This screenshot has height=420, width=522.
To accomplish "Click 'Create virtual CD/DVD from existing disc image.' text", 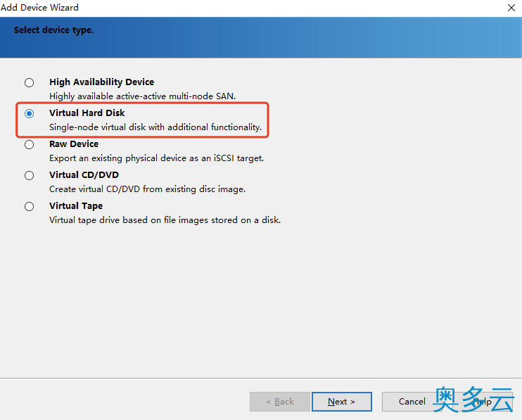I will [148, 189].
